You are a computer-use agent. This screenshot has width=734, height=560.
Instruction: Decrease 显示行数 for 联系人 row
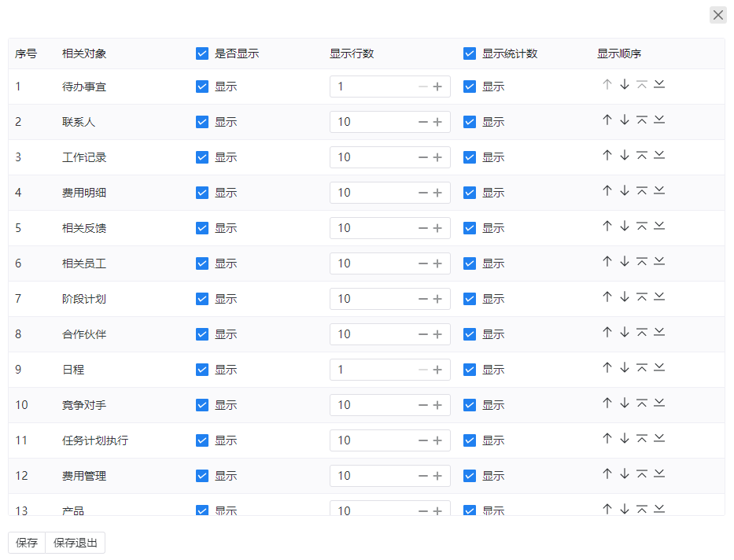[x=423, y=122]
